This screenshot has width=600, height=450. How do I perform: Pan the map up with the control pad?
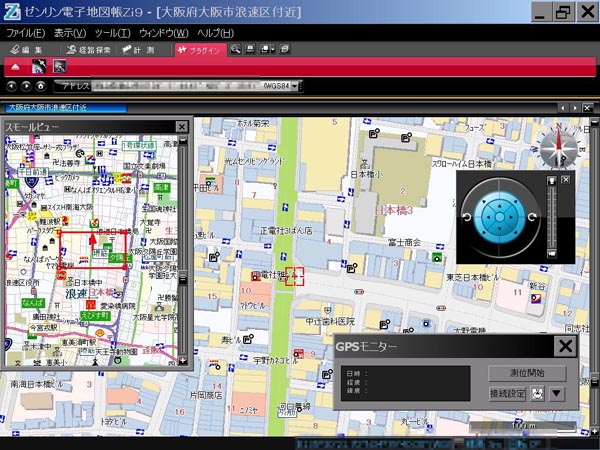pyautogui.click(x=499, y=205)
